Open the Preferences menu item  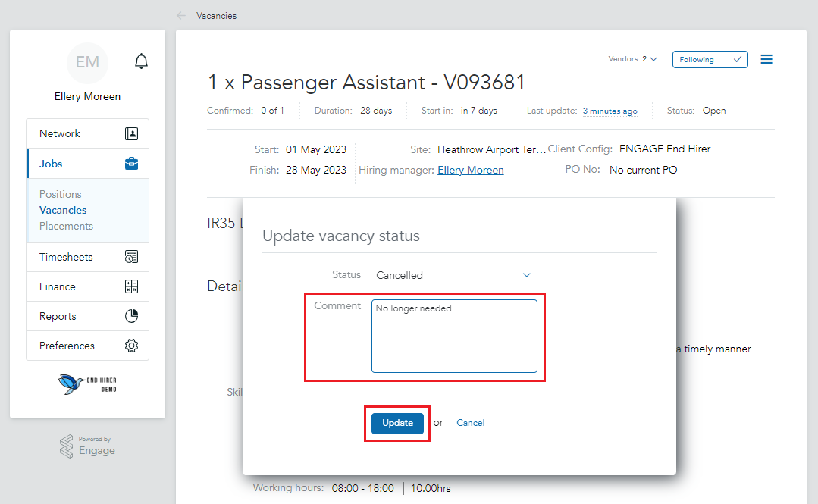pos(88,346)
